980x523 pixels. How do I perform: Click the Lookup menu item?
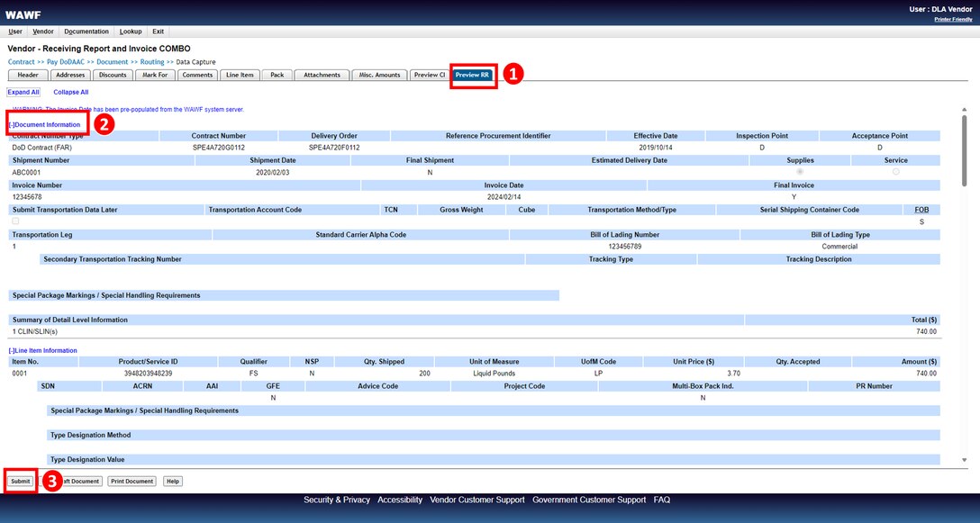tap(130, 32)
